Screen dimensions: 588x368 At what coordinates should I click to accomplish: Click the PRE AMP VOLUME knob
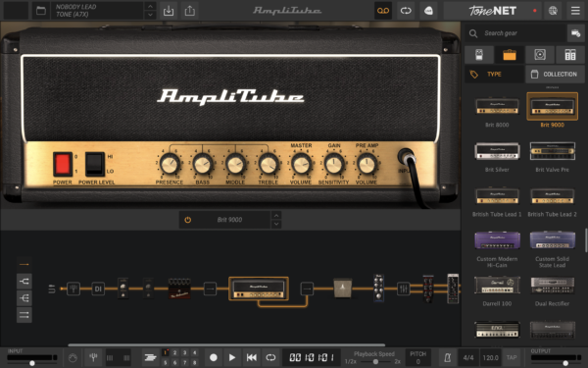coord(367,165)
